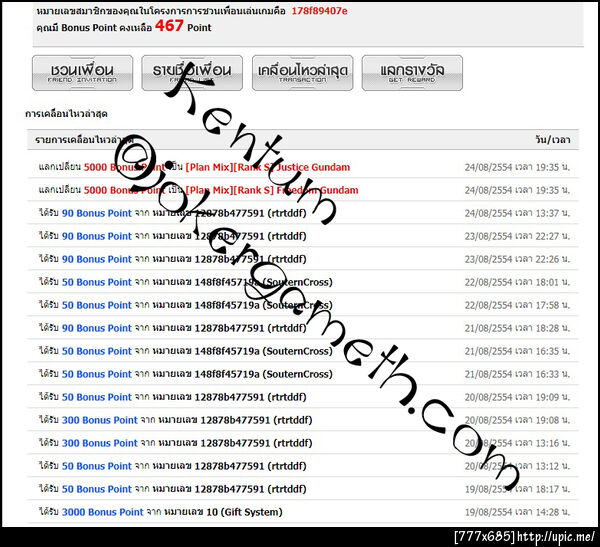This screenshot has height=547, width=600.
Task: Open the Friend Invitation (ชวนเพื่อน) button
Action: [82, 73]
